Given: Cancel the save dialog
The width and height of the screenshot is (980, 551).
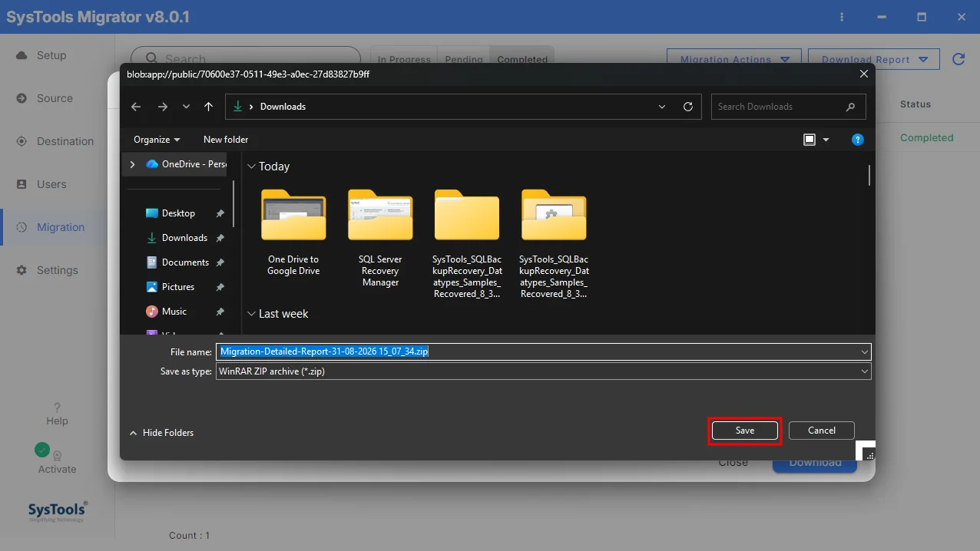Looking at the screenshot, I should tap(822, 431).
